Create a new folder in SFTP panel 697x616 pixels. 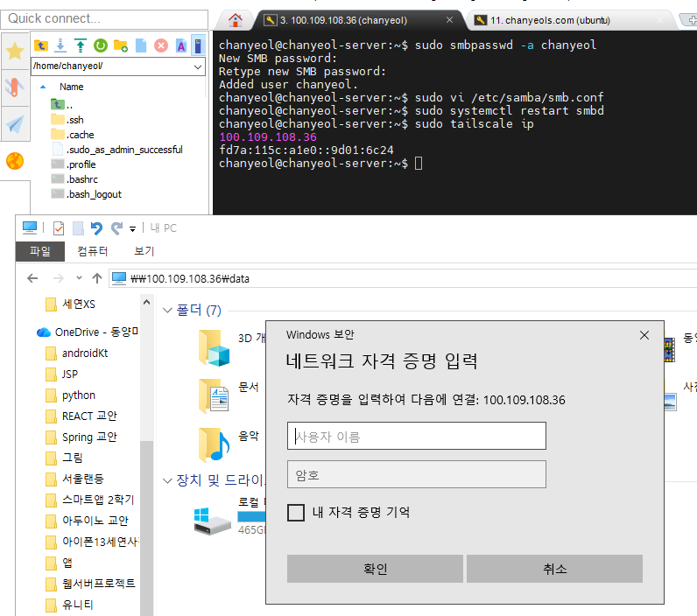click(121, 45)
